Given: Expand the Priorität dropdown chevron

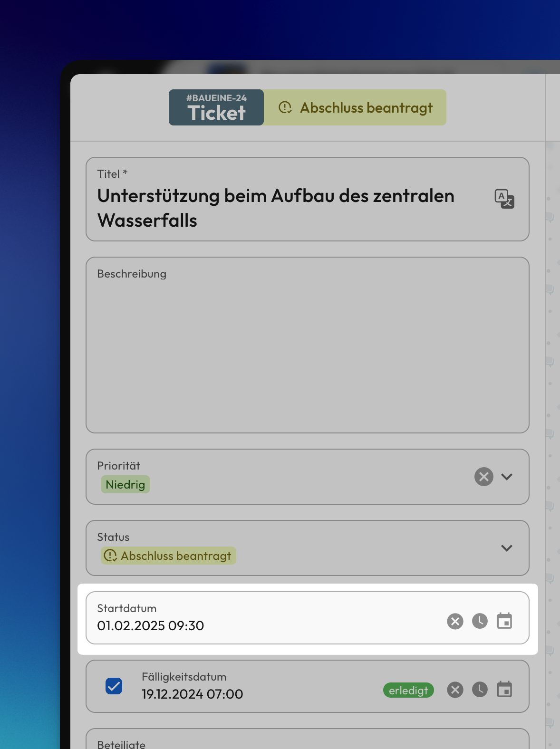Looking at the screenshot, I should [507, 477].
